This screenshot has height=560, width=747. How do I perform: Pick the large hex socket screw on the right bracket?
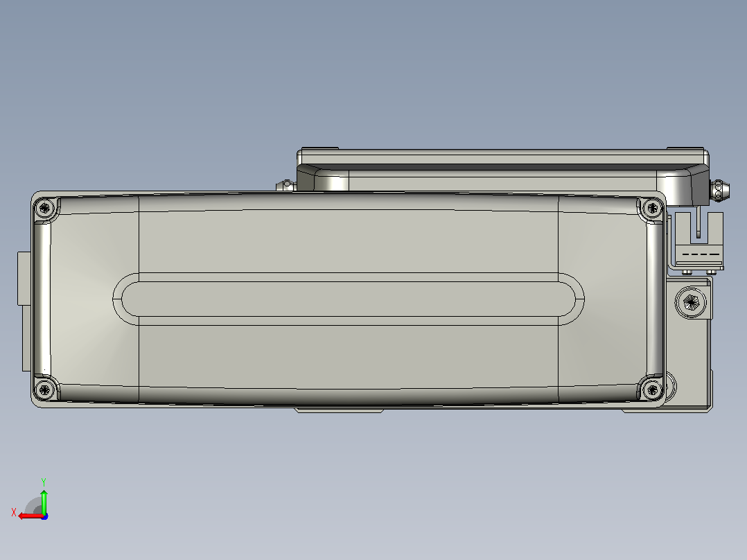691,302
